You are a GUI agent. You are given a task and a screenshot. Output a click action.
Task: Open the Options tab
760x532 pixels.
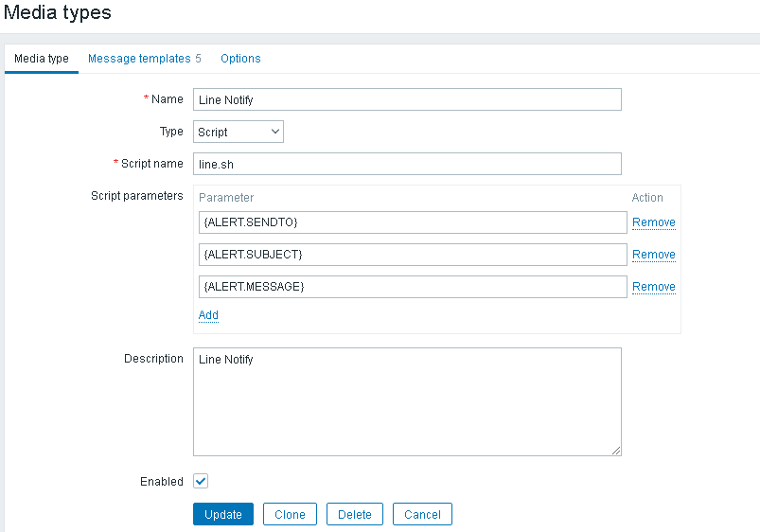[x=240, y=59]
